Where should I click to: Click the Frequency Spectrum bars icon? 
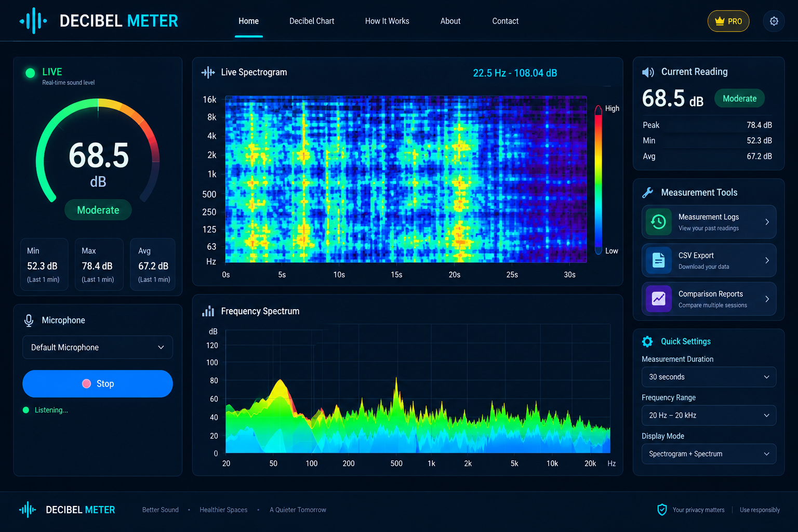208,311
